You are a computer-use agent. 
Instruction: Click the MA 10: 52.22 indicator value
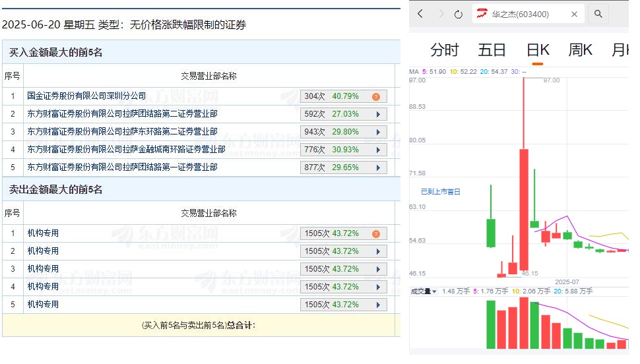click(x=463, y=72)
